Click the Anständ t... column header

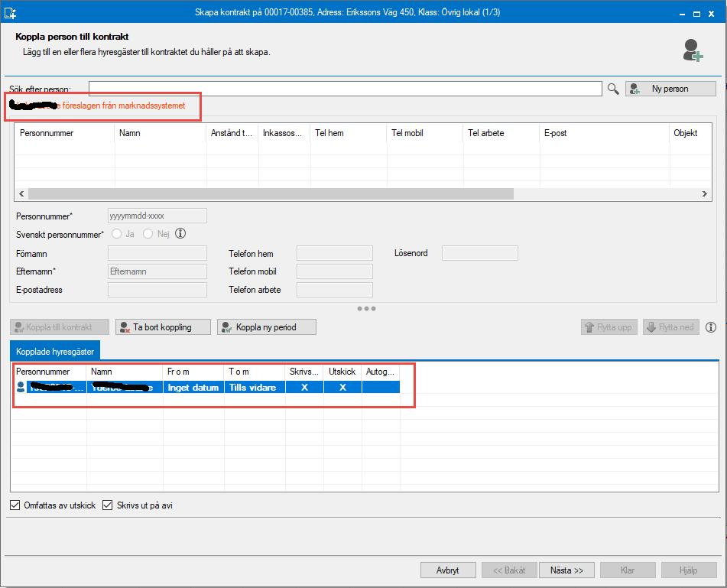[x=232, y=133]
